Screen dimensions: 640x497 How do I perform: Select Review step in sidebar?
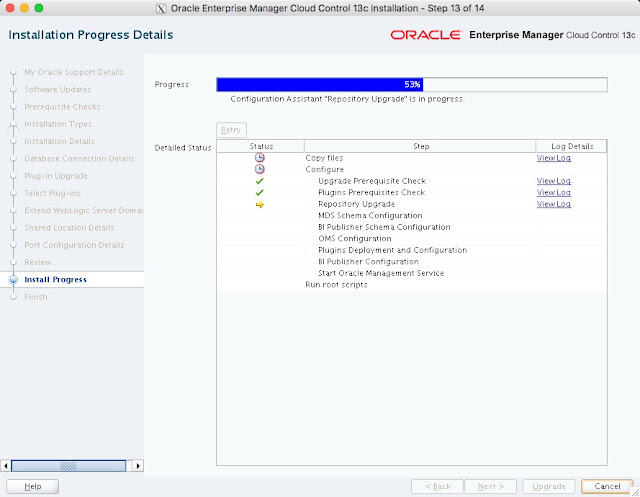click(38, 262)
